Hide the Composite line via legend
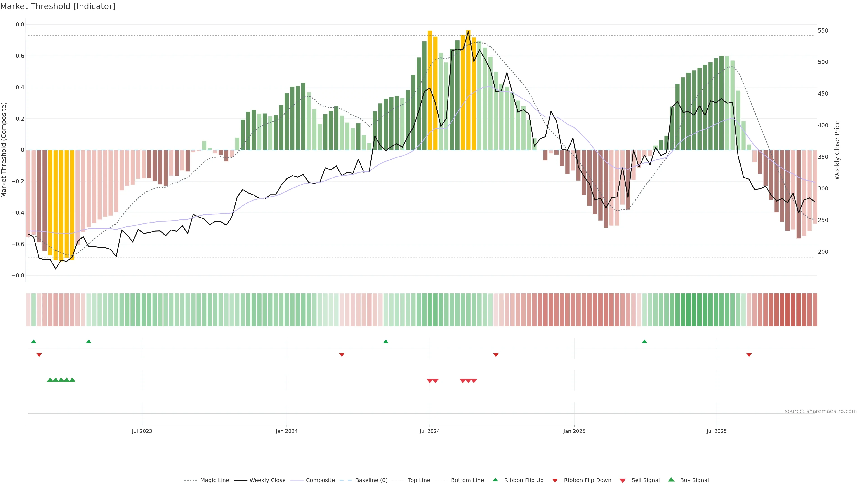The image size is (868, 488). [320, 480]
